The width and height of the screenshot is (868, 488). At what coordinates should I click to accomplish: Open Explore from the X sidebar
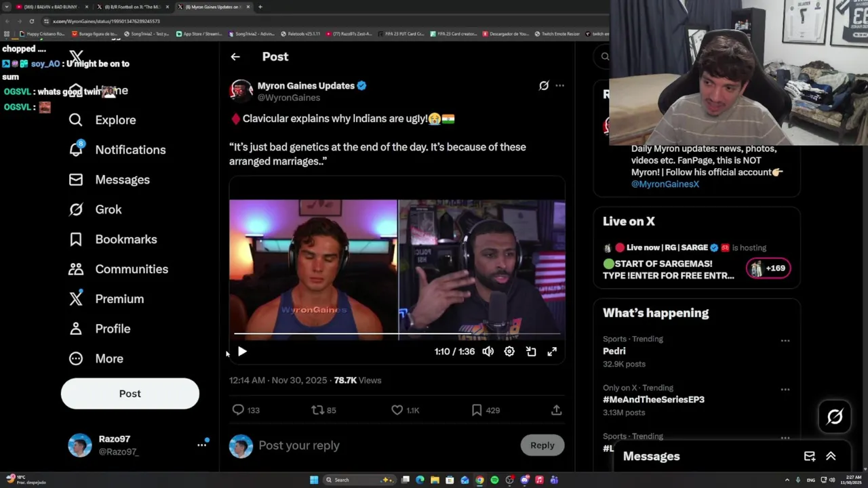click(102, 120)
